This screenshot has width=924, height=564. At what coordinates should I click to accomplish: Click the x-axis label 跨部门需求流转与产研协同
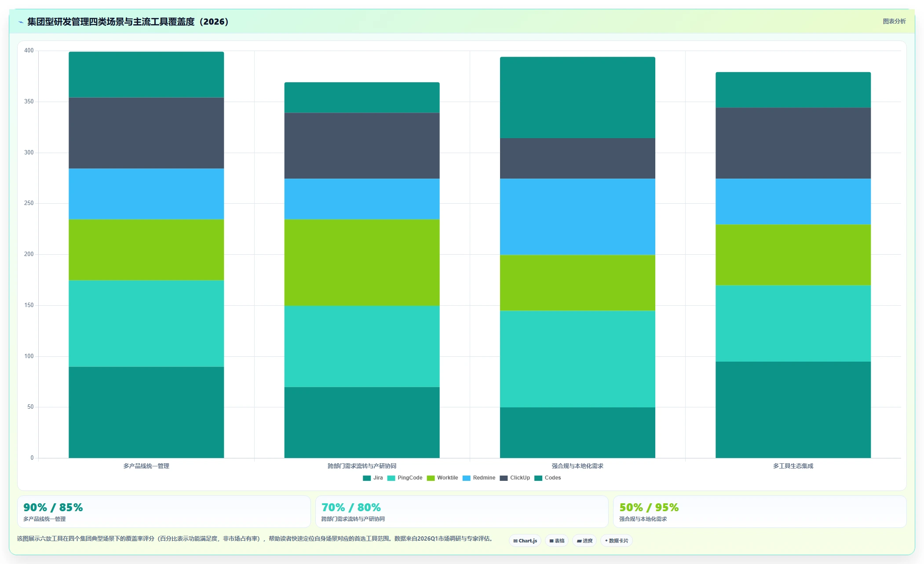pyautogui.click(x=362, y=466)
